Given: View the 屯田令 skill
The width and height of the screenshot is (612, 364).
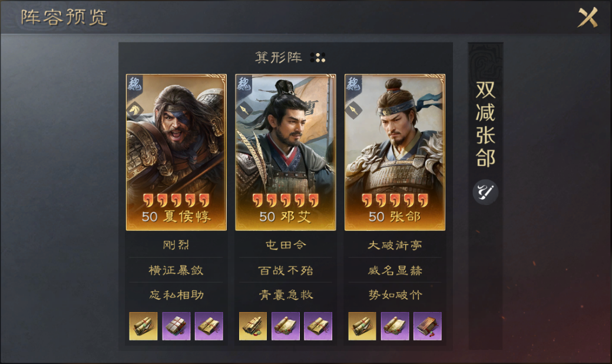Looking at the screenshot, I should click(285, 245).
